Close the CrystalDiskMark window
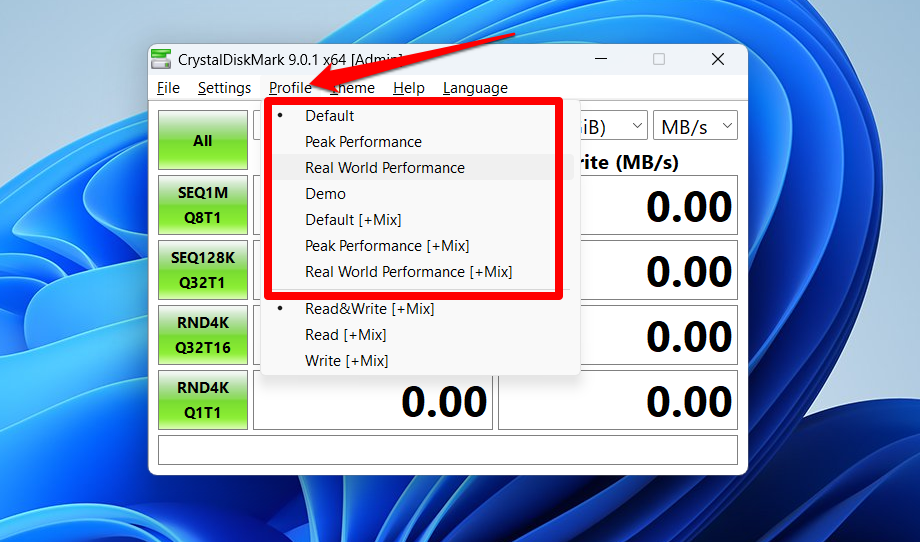 717,59
